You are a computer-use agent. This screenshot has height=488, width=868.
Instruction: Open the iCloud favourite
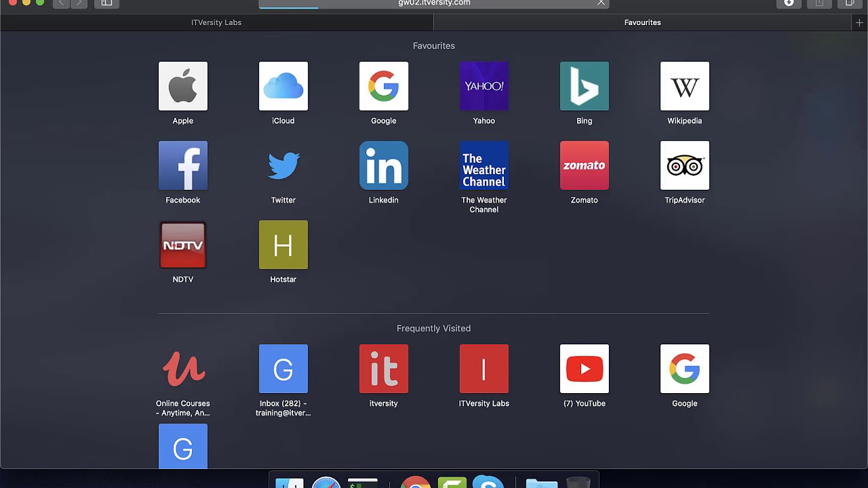pos(283,86)
